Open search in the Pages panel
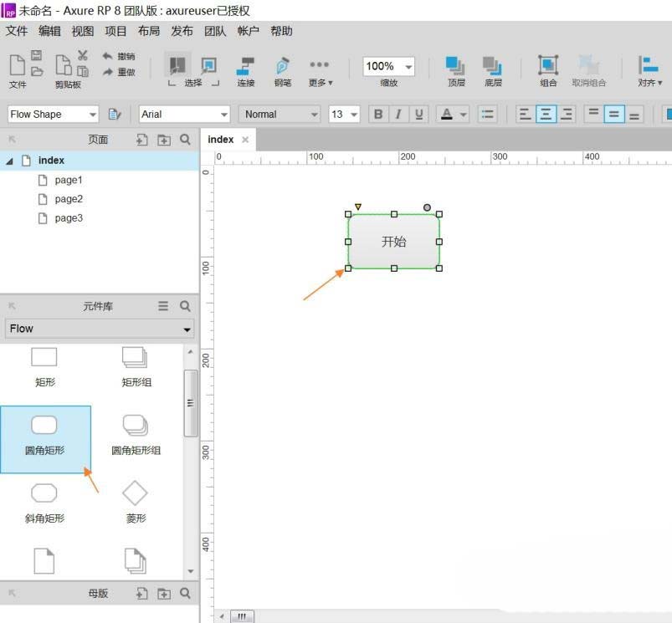The height and width of the screenshot is (623, 672). 185,140
